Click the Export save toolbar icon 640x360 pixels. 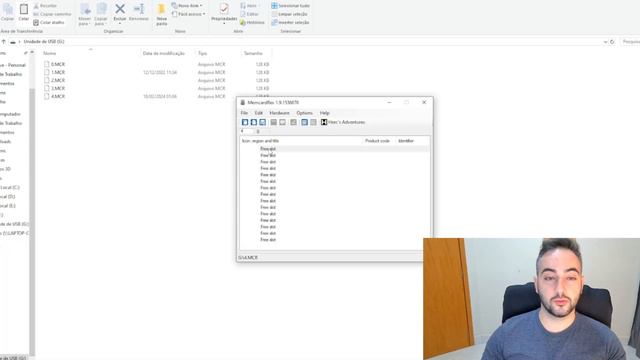(x=313, y=122)
